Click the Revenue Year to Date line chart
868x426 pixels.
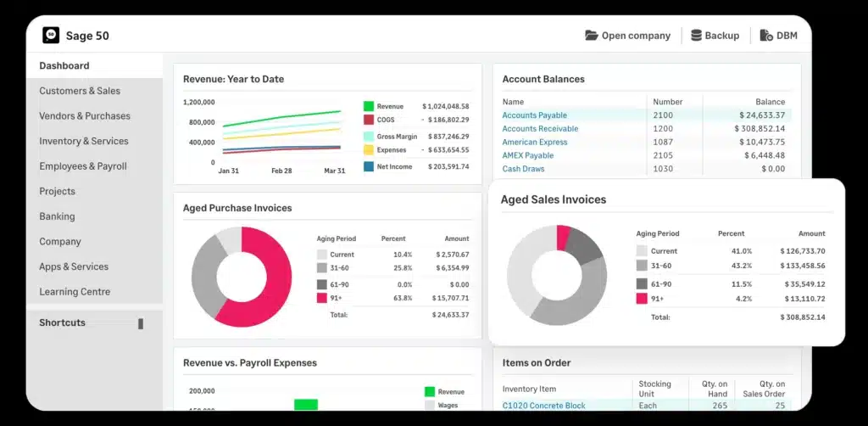tap(281, 132)
